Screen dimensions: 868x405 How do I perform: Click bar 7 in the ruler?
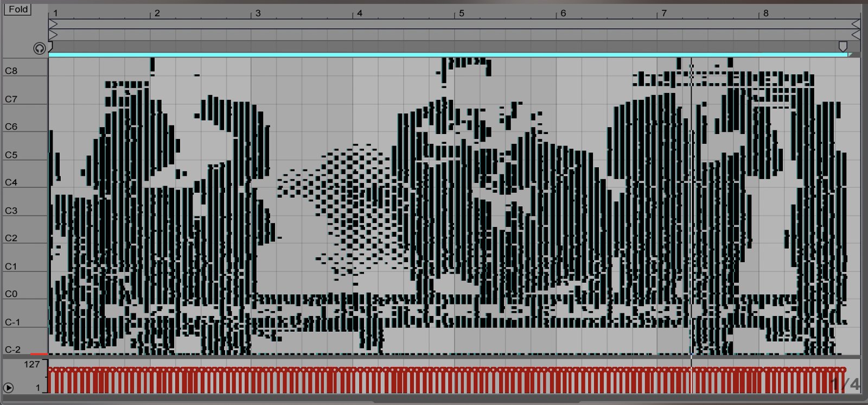[x=663, y=13]
